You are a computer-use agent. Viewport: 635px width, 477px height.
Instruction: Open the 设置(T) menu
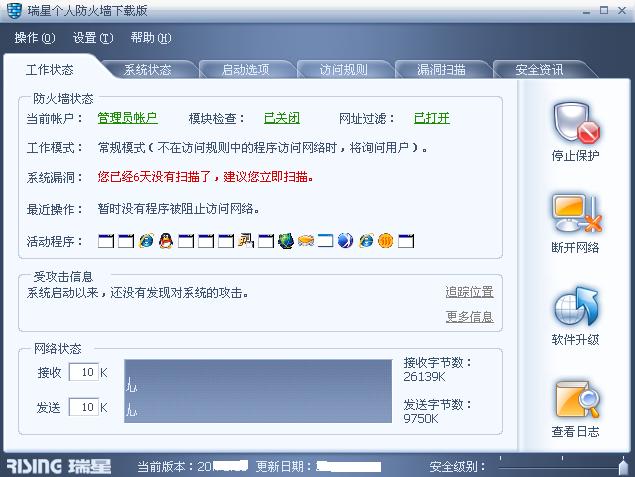tap(93, 38)
